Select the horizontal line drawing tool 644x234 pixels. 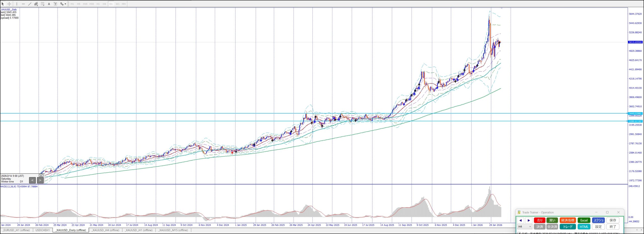click(x=23, y=4)
